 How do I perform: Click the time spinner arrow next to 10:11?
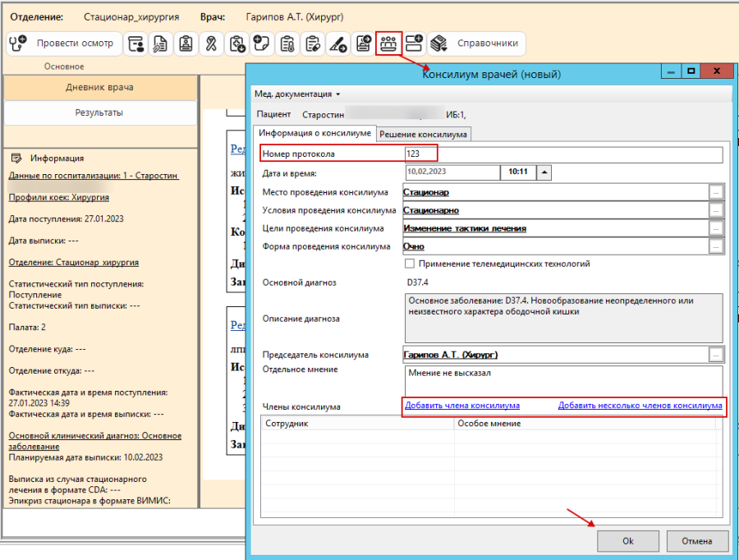(x=544, y=172)
